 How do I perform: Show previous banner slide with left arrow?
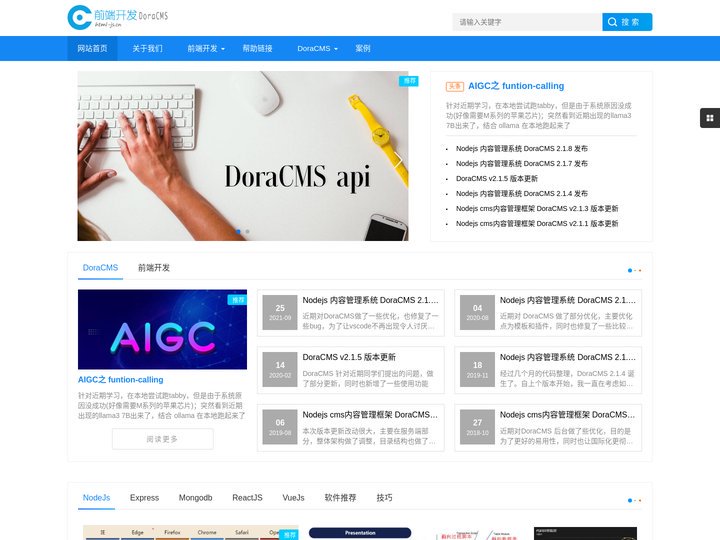tap(87, 159)
